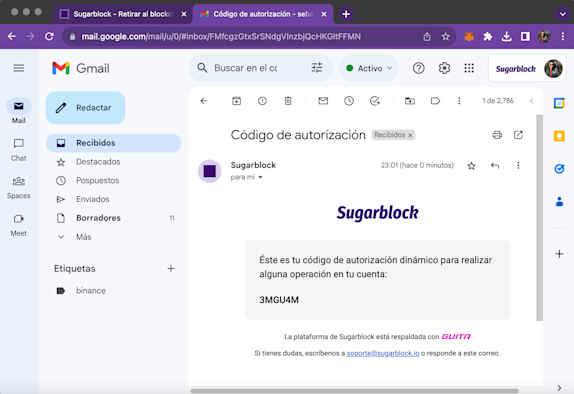Get add-ons plus in side panel

(x=559, y=253)
